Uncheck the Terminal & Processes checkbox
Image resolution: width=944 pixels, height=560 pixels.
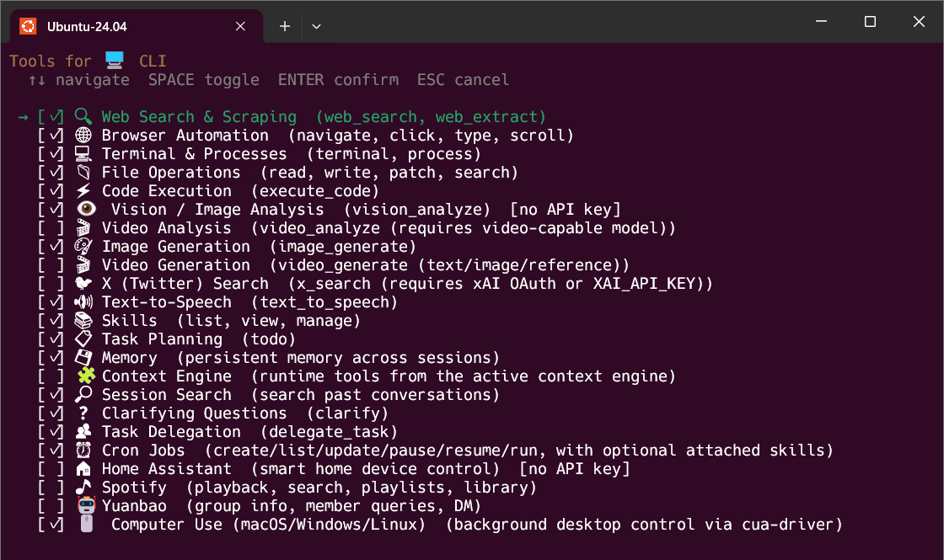coord(51,154)
